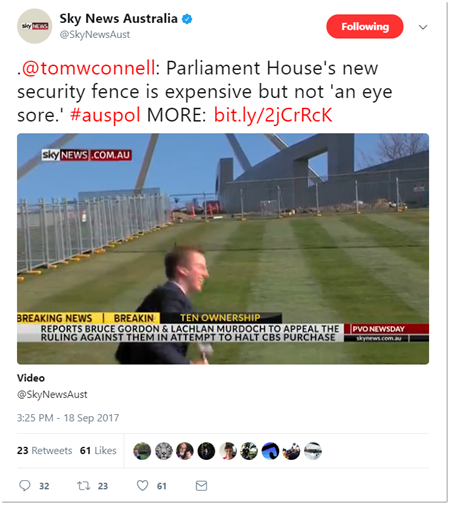Open the #auspol hashtag
Viewport: 450px width, 506px height.
[105, 115]
